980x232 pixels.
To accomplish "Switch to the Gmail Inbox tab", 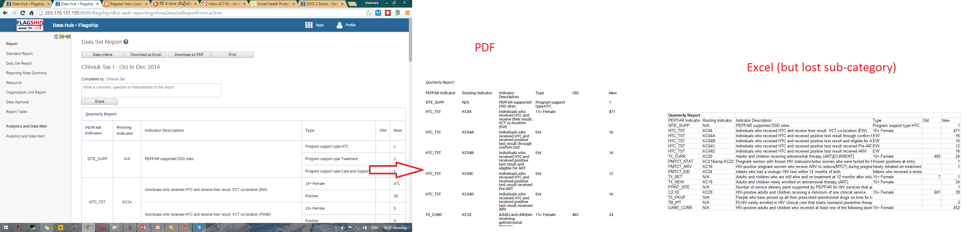I will click(x=224, y=4).
